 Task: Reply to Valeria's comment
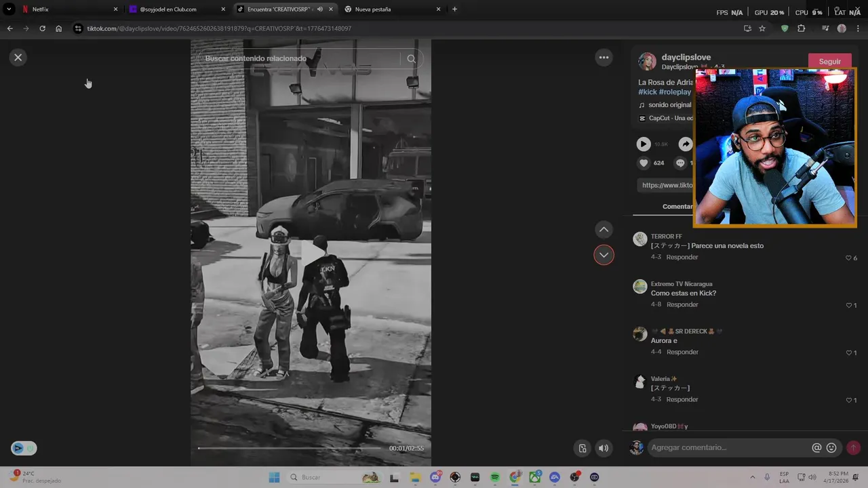click(682, 400)
